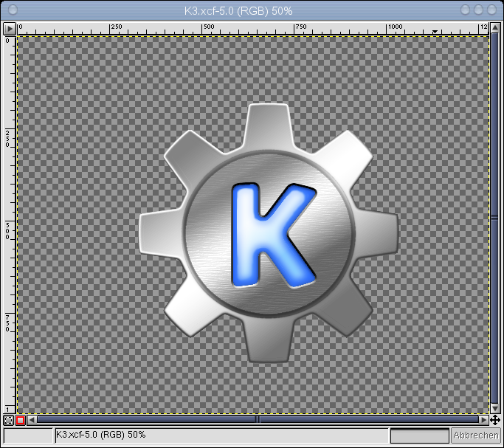
Task: Click the middle title bar window button
Action: click(x=479, y=10)
